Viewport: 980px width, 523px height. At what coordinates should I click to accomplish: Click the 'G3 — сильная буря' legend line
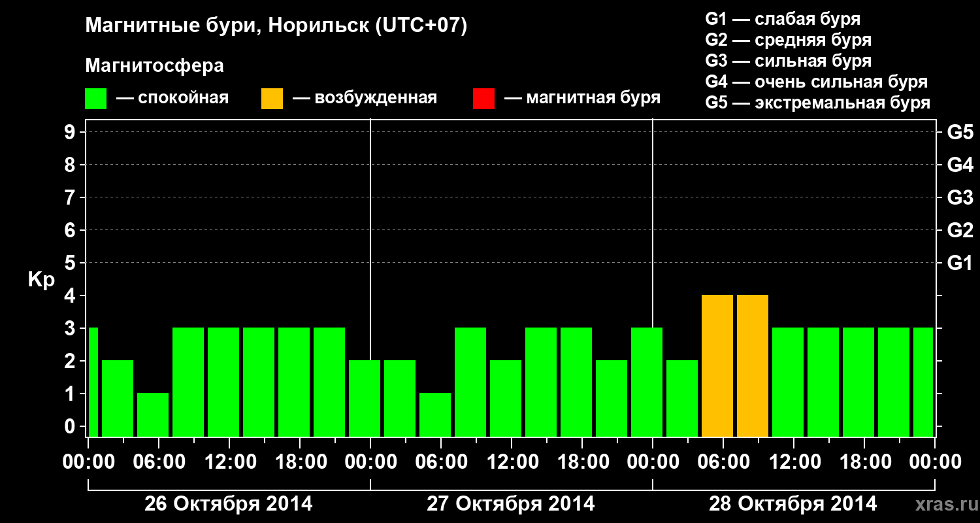[x=789, y=61]
